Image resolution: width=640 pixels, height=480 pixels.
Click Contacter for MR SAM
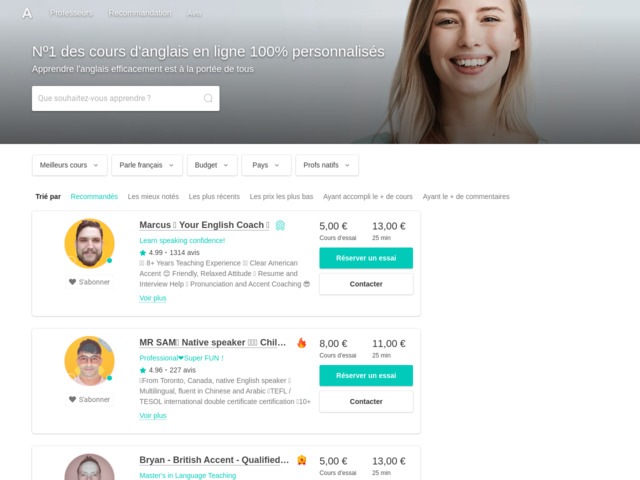[366, 402]
